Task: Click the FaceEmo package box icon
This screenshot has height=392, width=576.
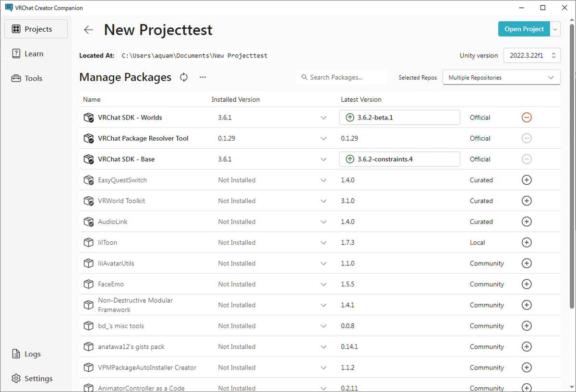Action: [88, 284]
